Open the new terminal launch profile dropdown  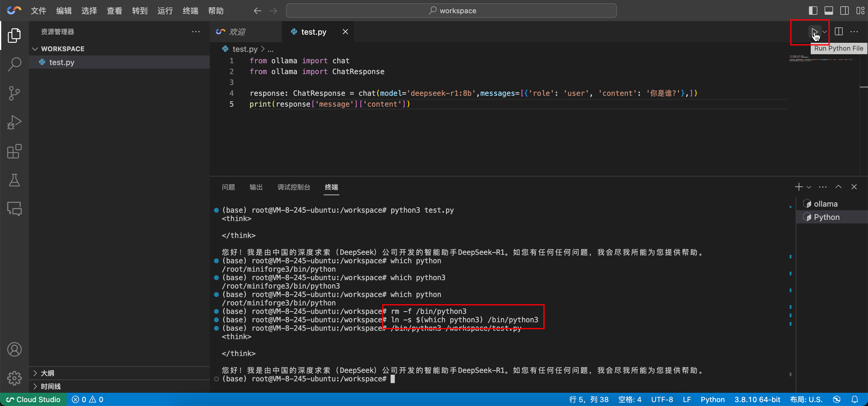coord(809,187)
